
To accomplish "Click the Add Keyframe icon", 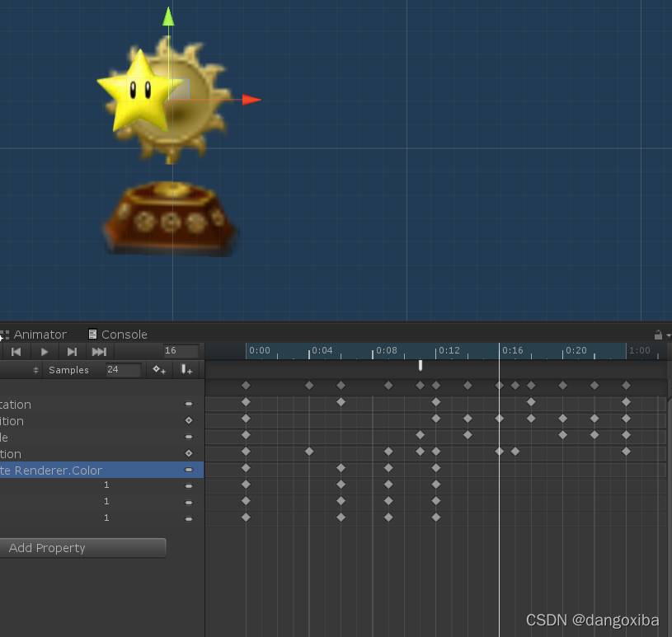I will pyautogui.click(x=159, y=370).
